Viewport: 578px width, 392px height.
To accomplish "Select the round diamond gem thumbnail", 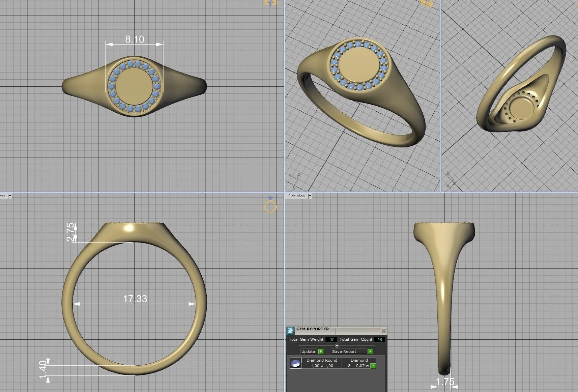I will [x=295, y=363].
